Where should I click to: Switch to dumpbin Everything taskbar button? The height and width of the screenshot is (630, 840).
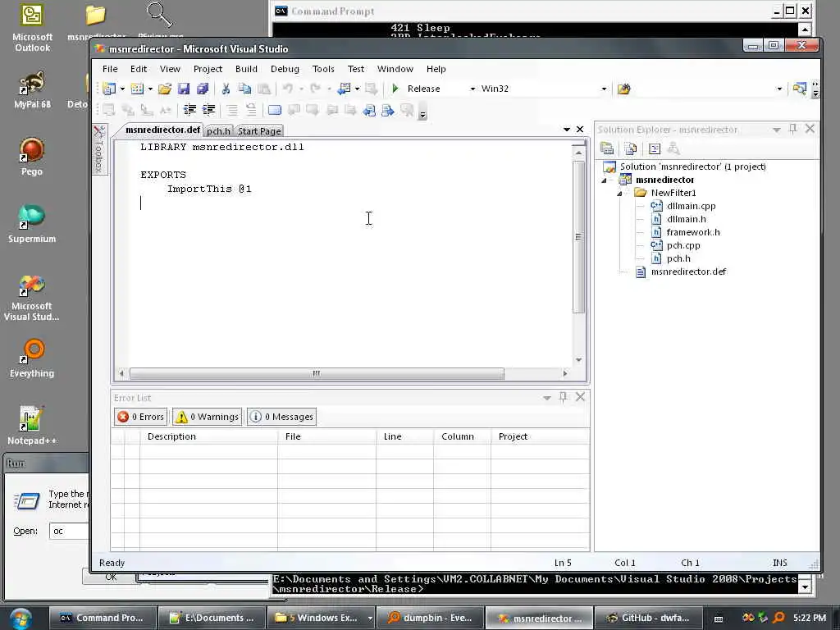point(430,618)
